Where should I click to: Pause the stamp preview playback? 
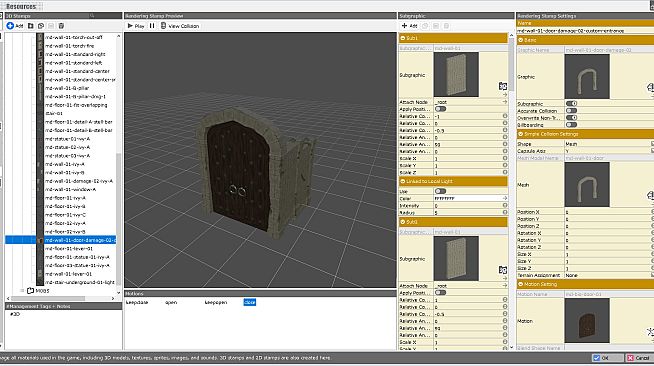[x=152, y=26]
